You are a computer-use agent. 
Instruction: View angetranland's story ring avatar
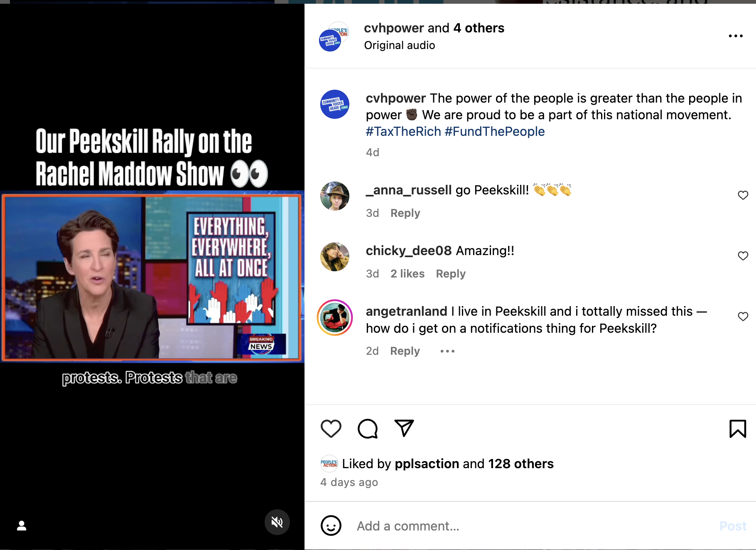(335, 317)
